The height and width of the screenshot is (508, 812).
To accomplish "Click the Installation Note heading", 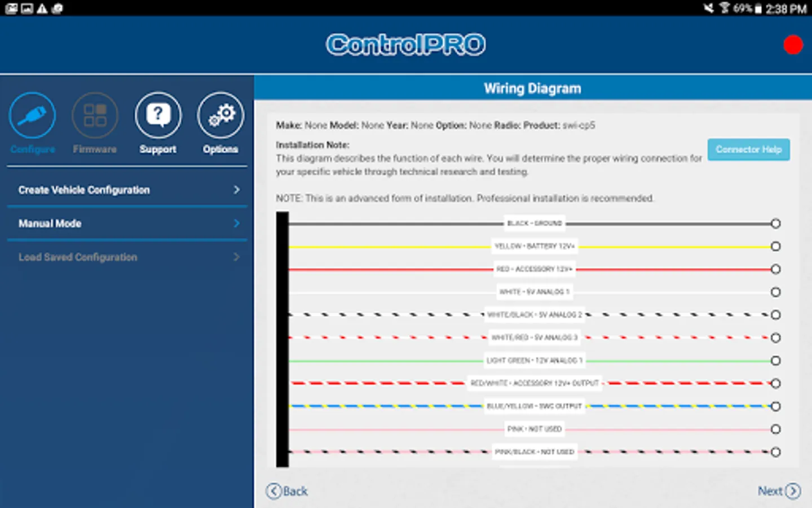I will (x=312, y=145).
